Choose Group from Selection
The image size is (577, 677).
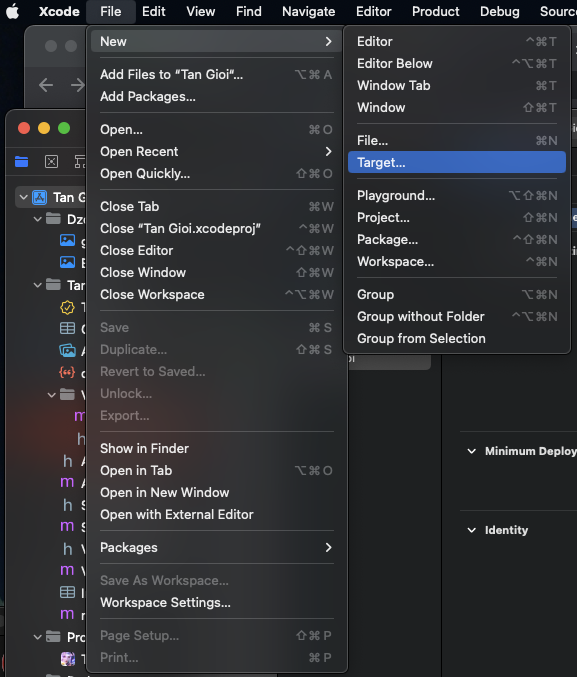[457, 338]
